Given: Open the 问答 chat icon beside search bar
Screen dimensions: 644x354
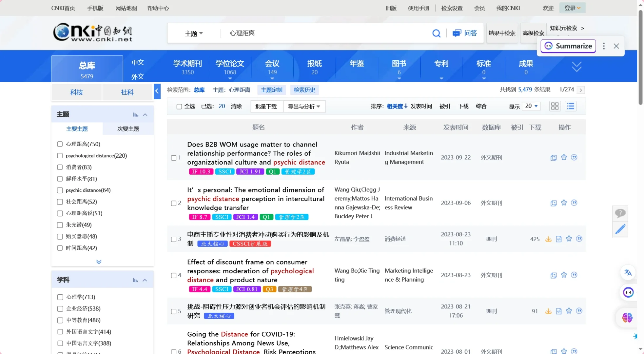Looking at the screenshot, I should coord(457,33).
